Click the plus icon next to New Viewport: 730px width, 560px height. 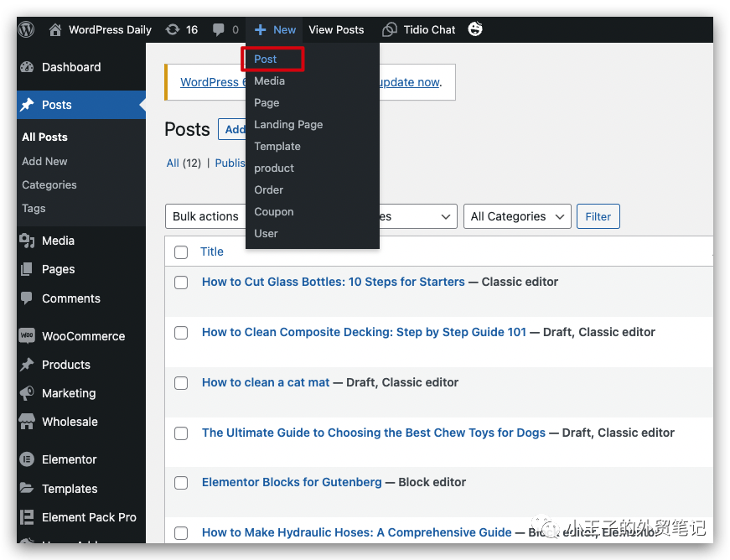[261, 30]
